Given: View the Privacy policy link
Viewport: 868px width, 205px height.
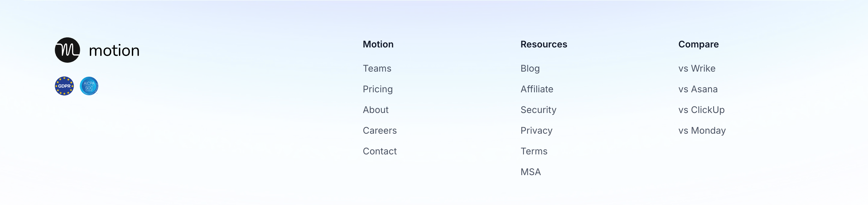Looking at the screenshot, I should coord(536,131).
